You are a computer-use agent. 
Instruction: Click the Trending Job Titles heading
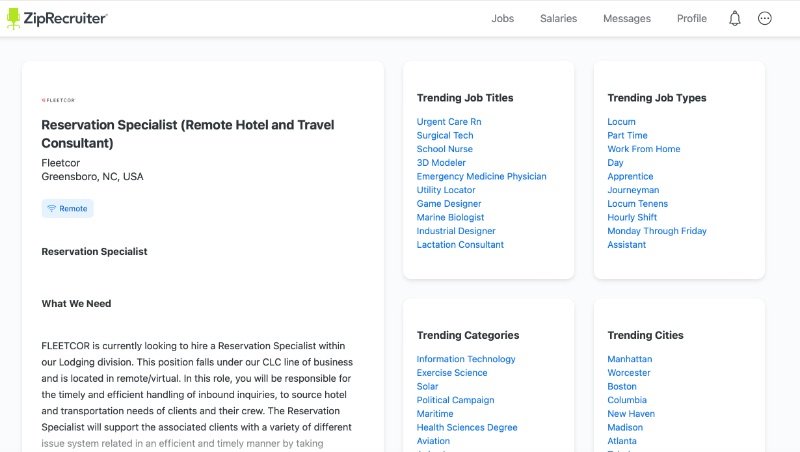click(465, 97)
